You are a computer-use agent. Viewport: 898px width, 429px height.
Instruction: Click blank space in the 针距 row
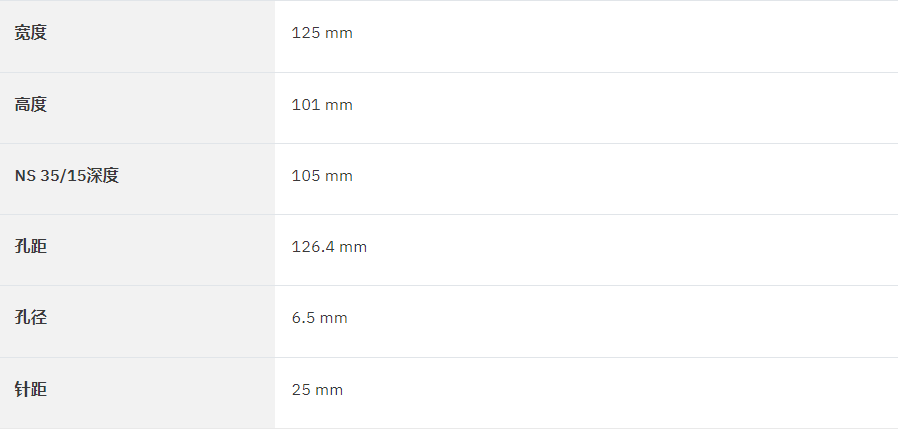pos(623,393)
